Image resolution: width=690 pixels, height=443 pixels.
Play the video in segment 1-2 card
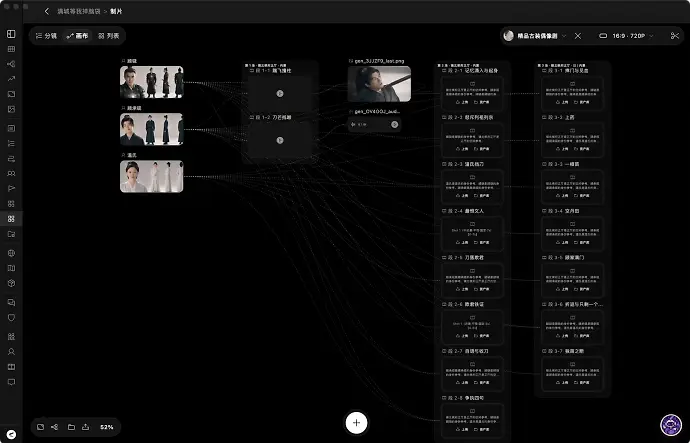279,140
